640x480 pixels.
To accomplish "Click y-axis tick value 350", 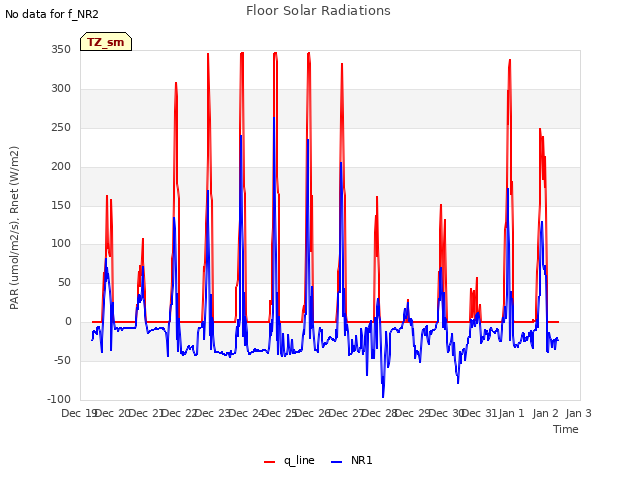I will pyautogui.click(x=61, y=50).
